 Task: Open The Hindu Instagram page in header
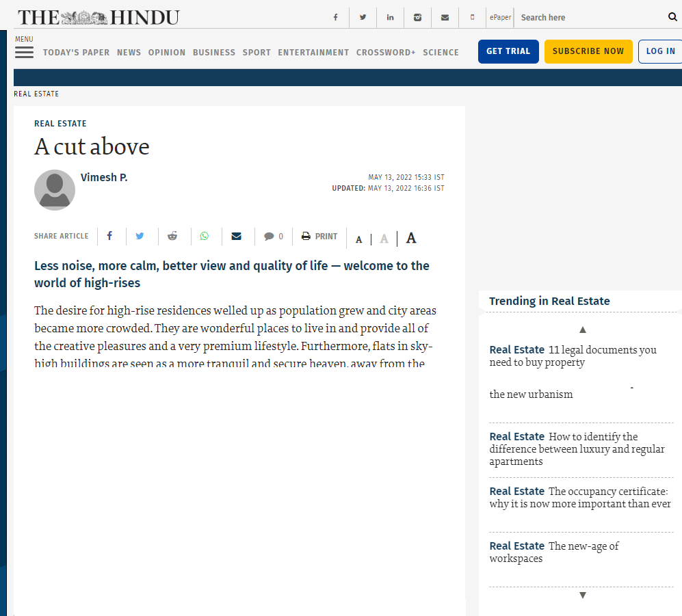[417, 17]
